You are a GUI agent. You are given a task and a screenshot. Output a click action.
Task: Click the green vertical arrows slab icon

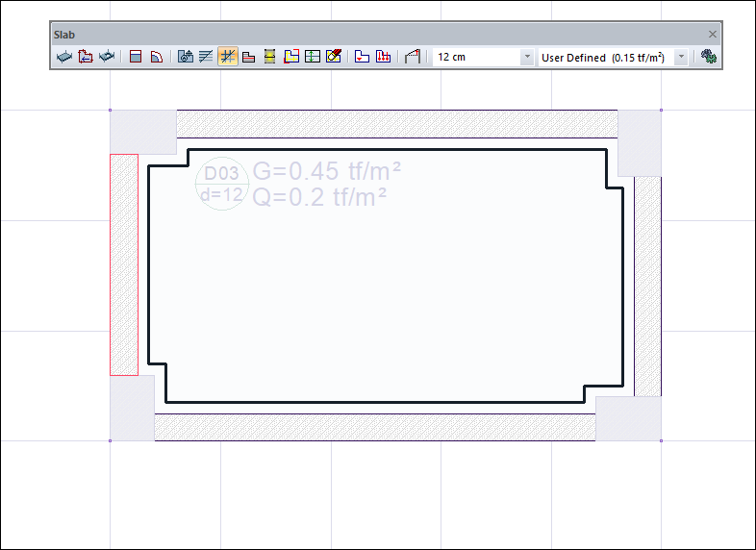click(313, 57)
